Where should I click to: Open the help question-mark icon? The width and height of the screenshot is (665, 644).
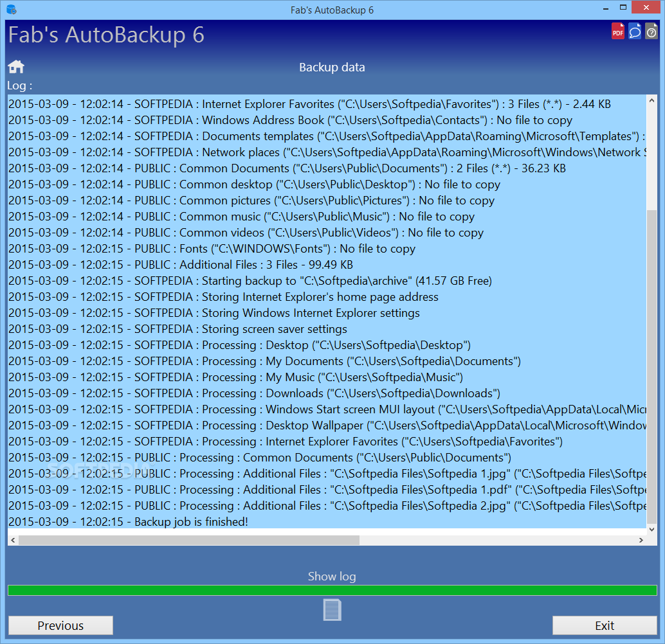click(651, 31)
